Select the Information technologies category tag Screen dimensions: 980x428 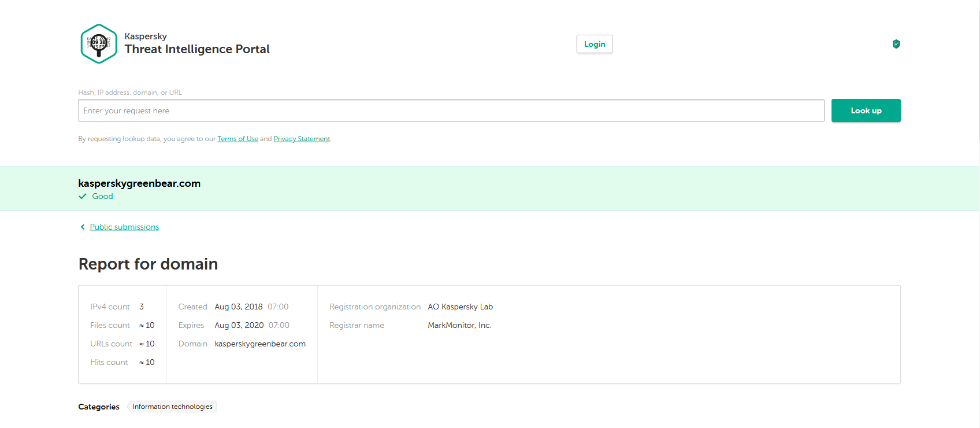click(172, 407)
